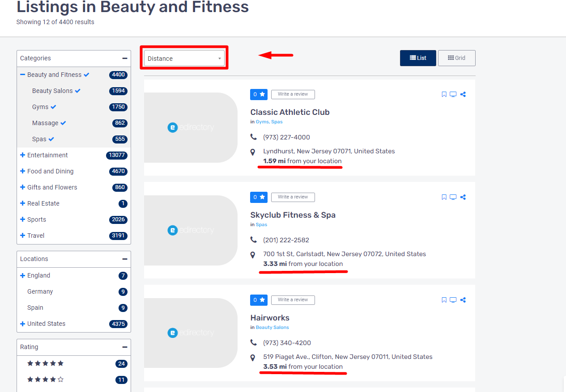Switch to Grid view

coord(457,58)
